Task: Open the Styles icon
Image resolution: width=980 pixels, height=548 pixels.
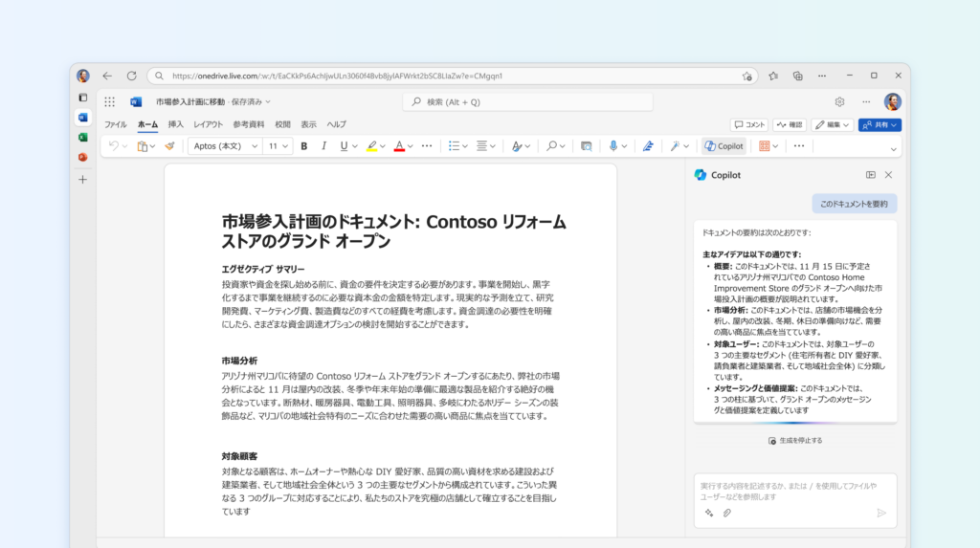Action: [516, 146]
